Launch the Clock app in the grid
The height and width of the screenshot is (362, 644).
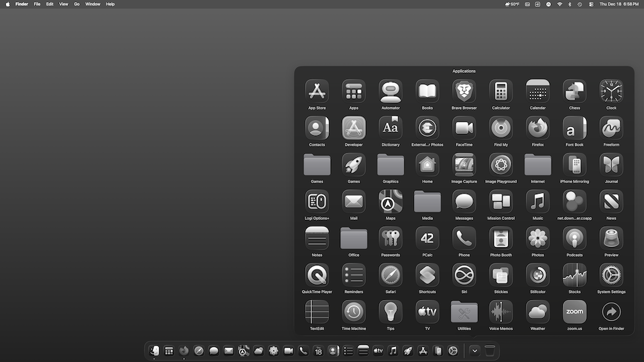[611, 91]
